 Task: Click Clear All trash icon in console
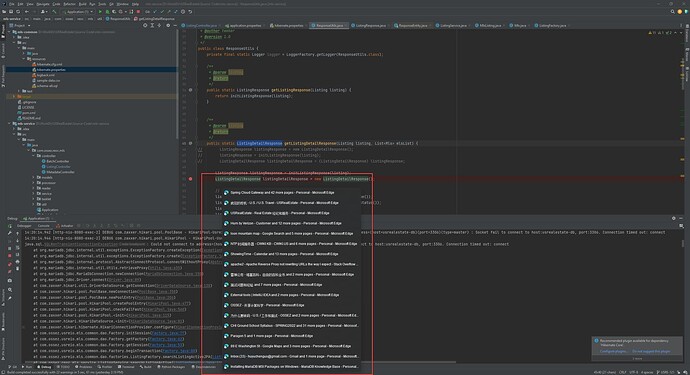click(17, 268)
